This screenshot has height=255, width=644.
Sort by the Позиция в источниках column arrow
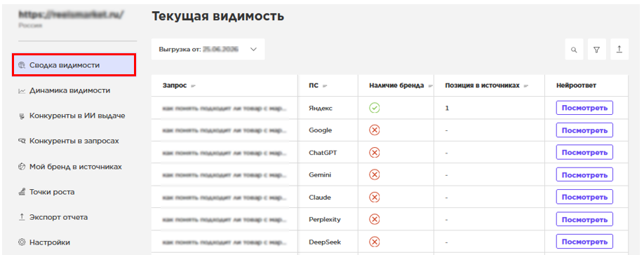coord(525,86)
